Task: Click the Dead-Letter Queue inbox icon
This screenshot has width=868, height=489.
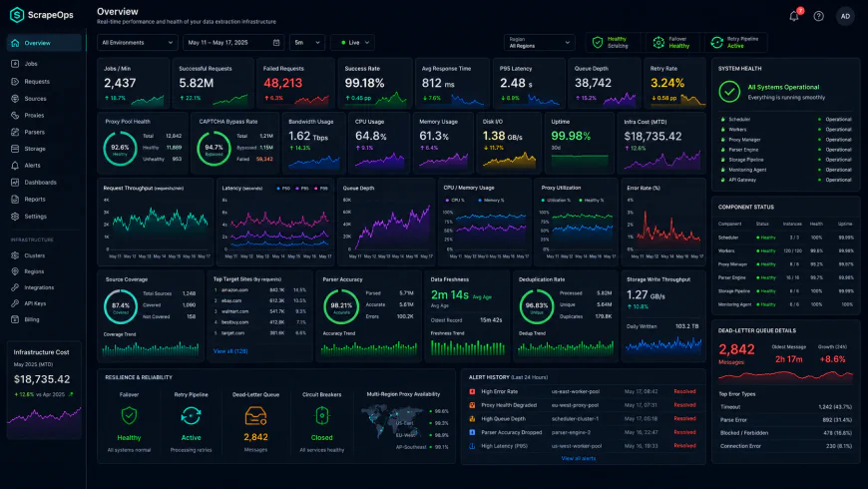Action: (x=255, y=415)
